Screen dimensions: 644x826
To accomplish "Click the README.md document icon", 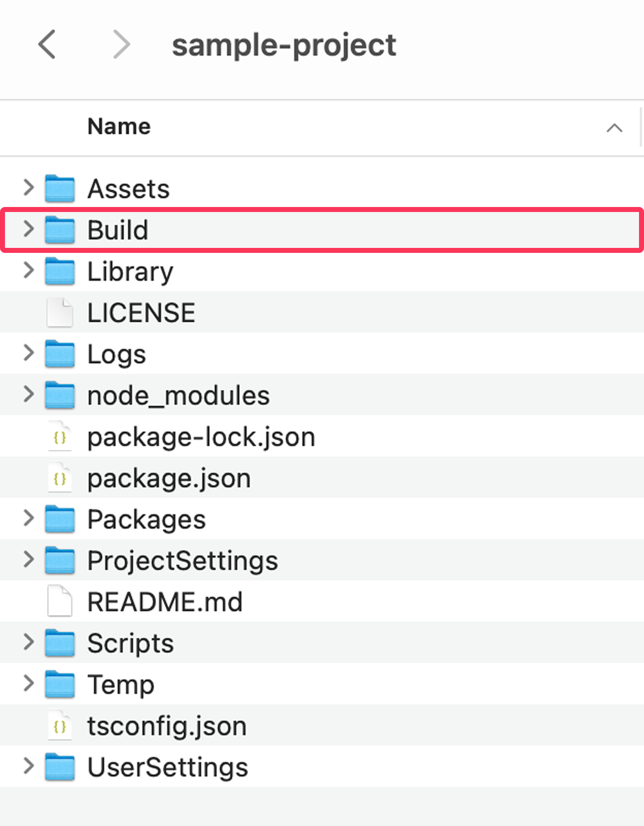I will (60, 602).
